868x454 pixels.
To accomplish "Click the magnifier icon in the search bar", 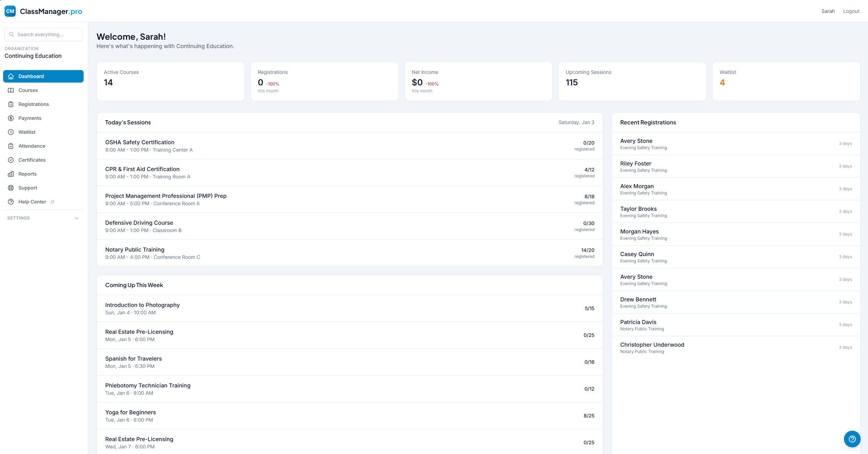I will click(x=11, y=34).
